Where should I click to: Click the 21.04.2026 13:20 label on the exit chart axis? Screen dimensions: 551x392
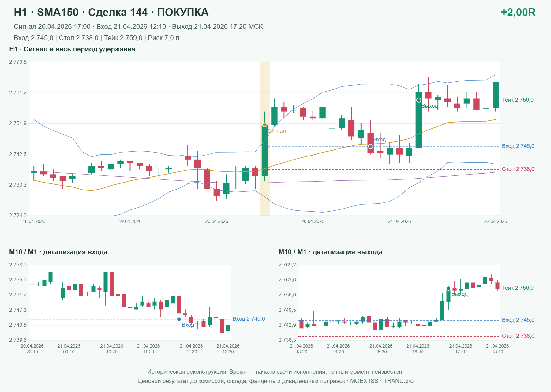point(302,349)
